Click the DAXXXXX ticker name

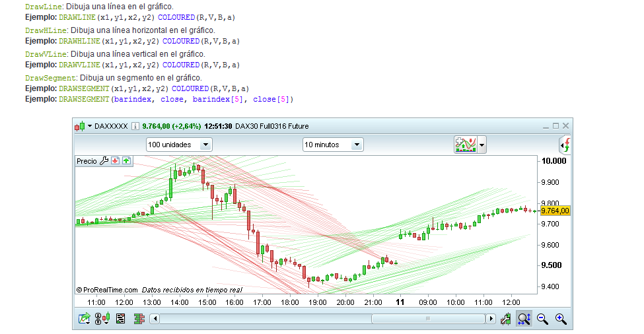pos(111,126)
